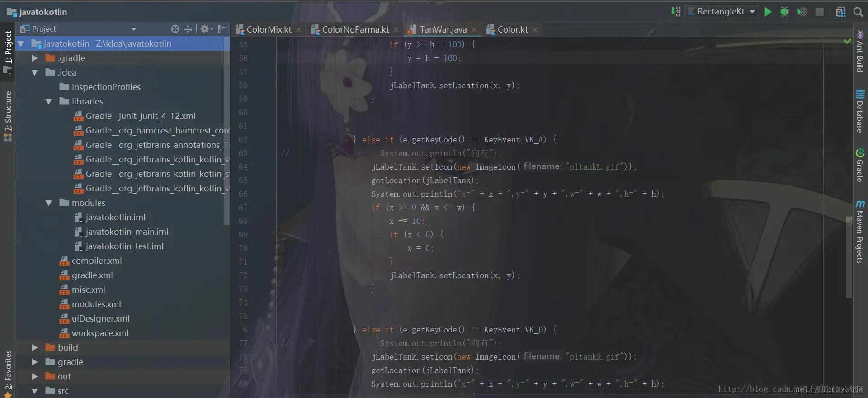Open the Database tool window
Image resolution: width=868 pixels, height=398 pixels.
[860, 111]
